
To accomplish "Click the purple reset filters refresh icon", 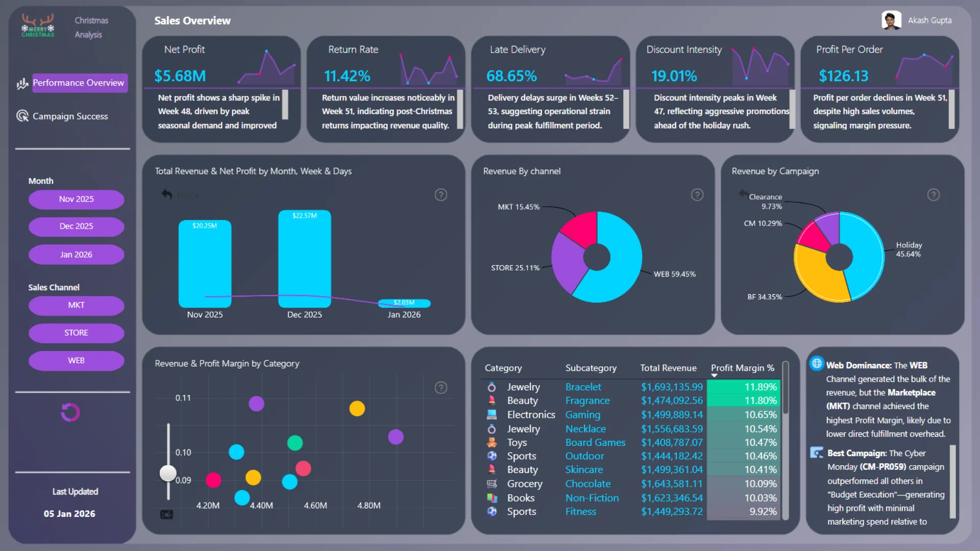I will click(70, 412).
